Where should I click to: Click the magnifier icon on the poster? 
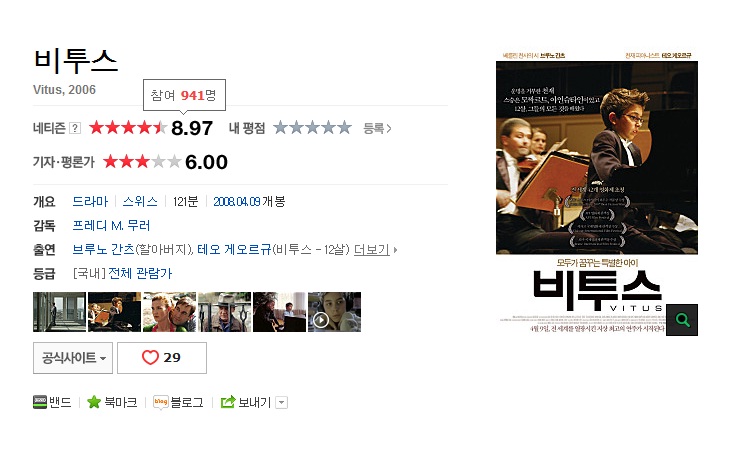[x=682, y=320]
